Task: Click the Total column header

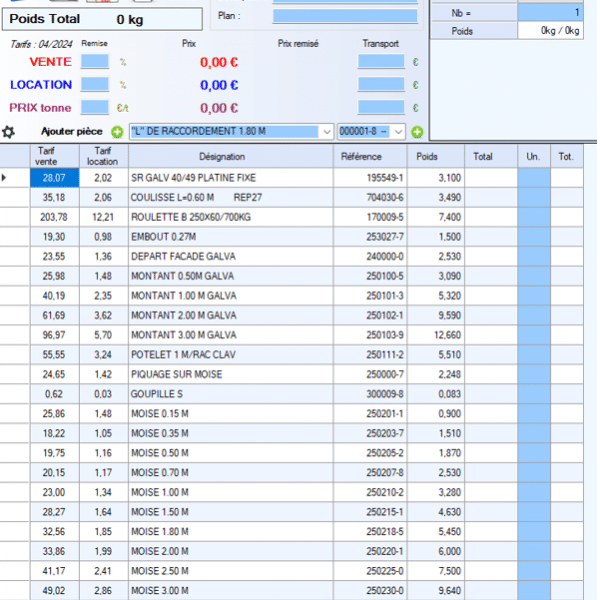Action: (x=491, y=156)
